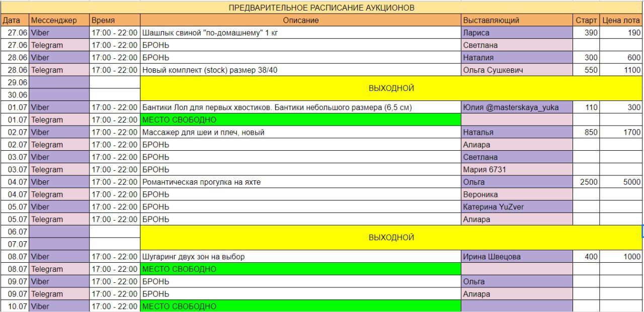
Task: Select the "Дата" column header
Action: [15, 21]
